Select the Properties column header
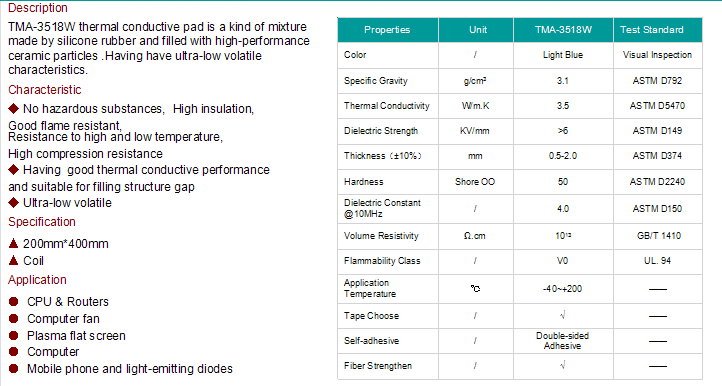This screenshot has width=722, height=386. [x=388, y=30]
